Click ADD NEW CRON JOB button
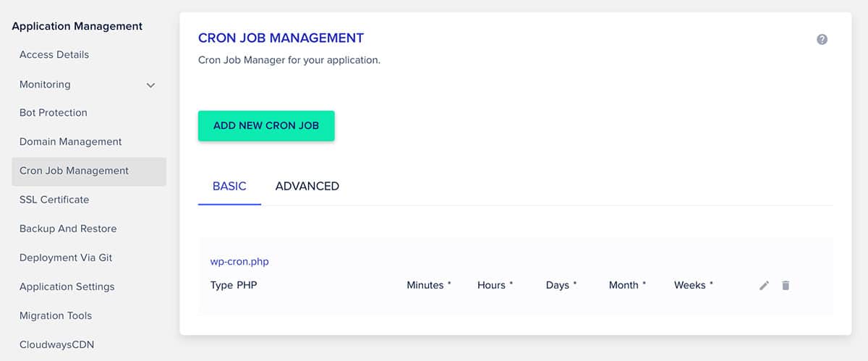This screenshot has width=868, height=361. point(266,126)
